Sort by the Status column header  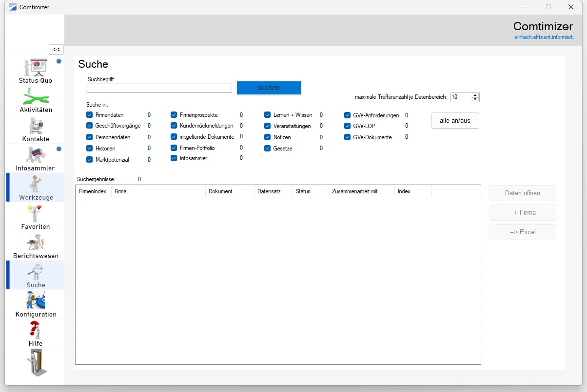pyautogui.click(x=311, y=191)
